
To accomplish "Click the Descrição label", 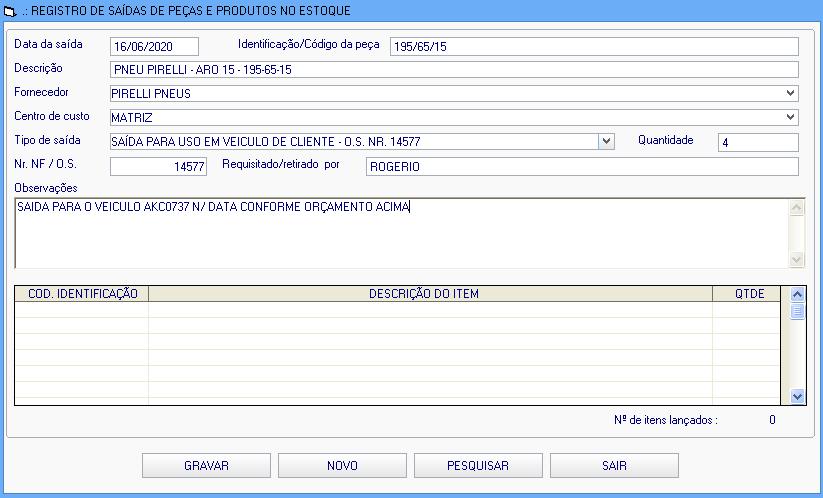I will [38, 68].
